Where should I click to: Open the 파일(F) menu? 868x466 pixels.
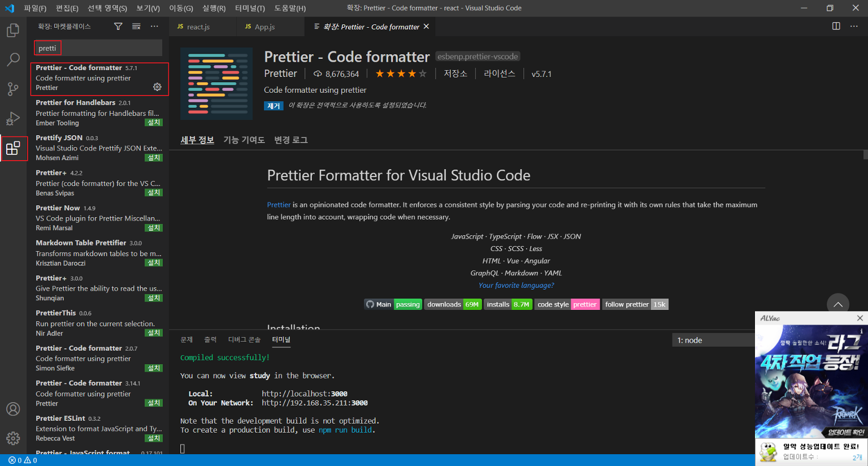pos(35,8)
